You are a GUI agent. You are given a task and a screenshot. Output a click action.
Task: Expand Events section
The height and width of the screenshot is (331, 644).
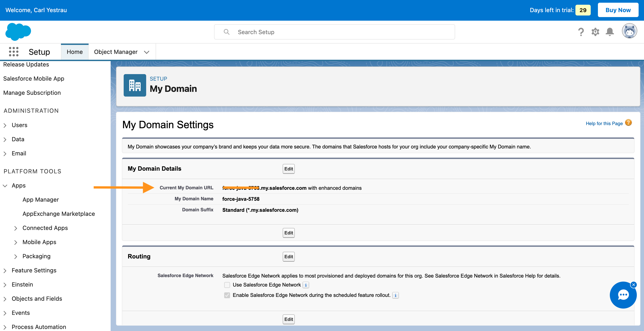[x=5, y=313]
